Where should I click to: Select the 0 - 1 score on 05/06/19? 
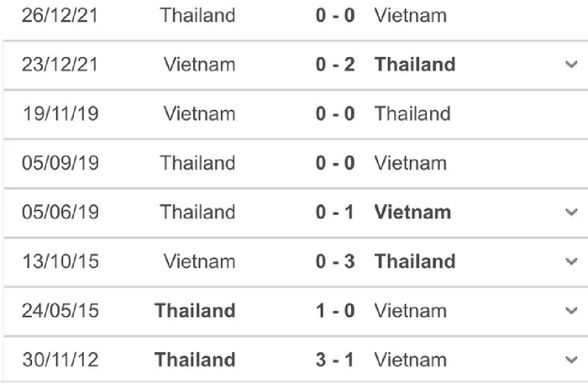(x=335, y=213)
